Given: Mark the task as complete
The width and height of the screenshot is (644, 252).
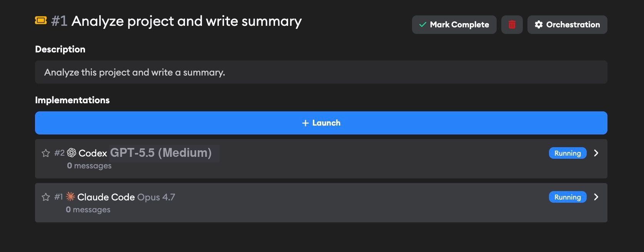Looking at the screenshot, I should tap(454, 25).
